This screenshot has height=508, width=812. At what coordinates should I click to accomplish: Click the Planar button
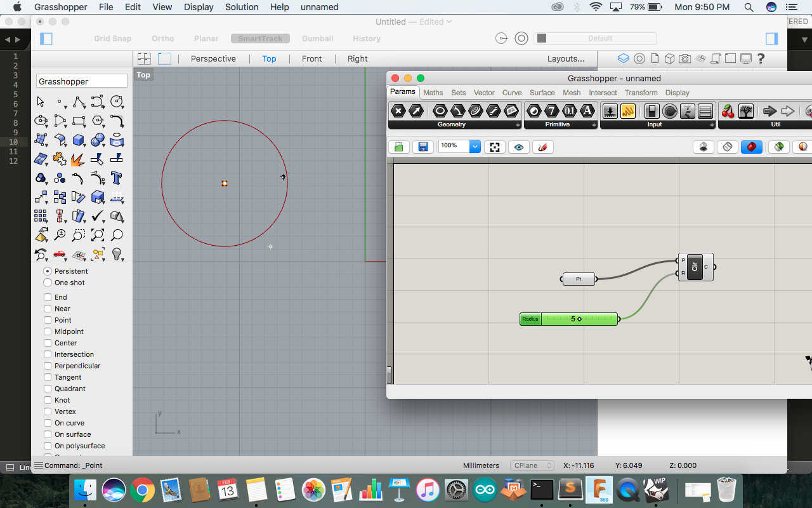(x=206, y=39)
